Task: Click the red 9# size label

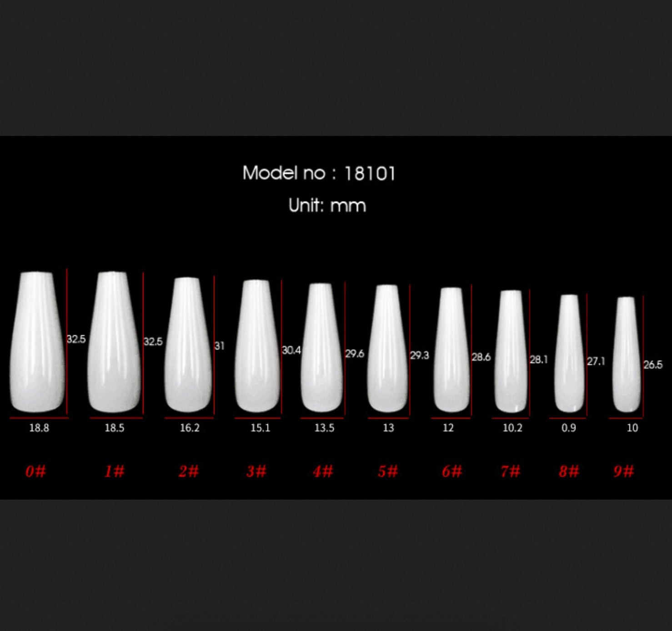Action: pyautogui.click(x=623, y=471)
